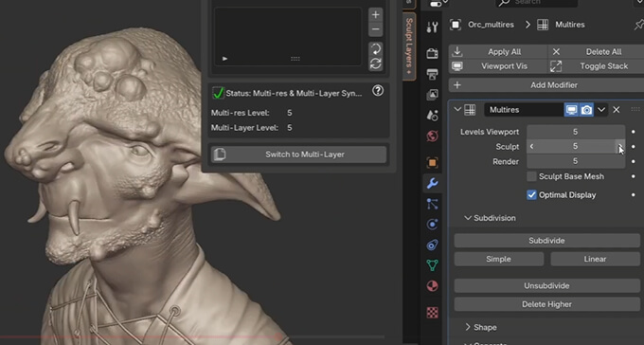Open the Particles properties icon
Screen dimensions: 644x345
tap(432, 204)
